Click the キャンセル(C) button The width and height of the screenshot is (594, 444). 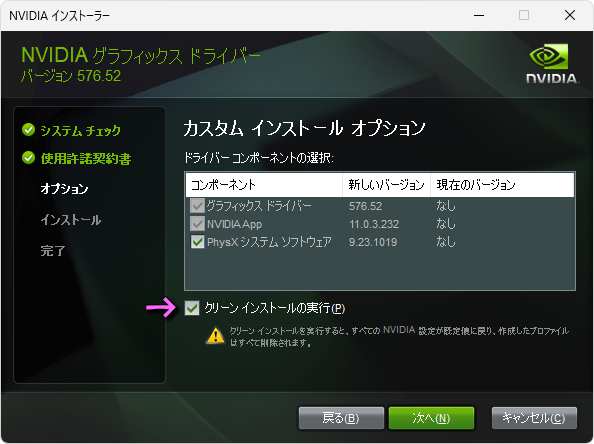point(534,418)
